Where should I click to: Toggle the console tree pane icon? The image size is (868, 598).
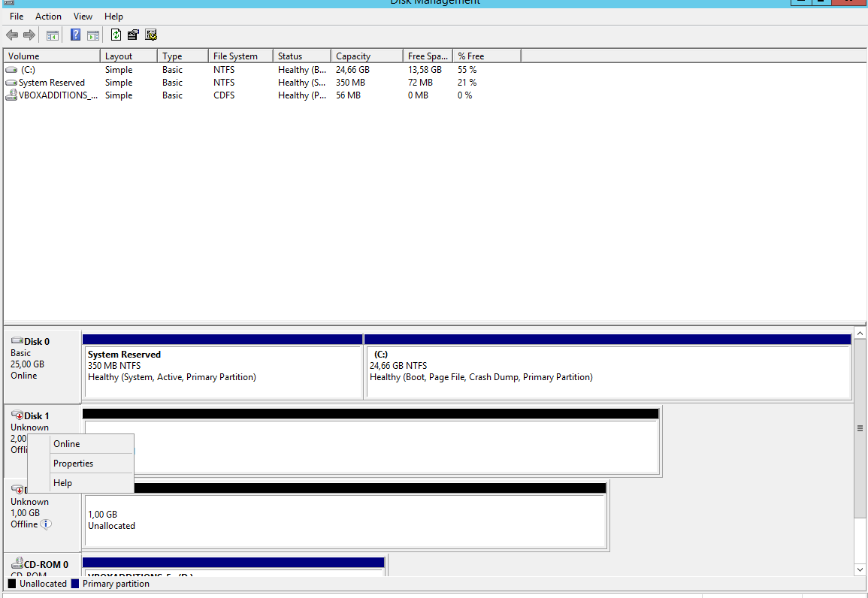tap(53, 35)
